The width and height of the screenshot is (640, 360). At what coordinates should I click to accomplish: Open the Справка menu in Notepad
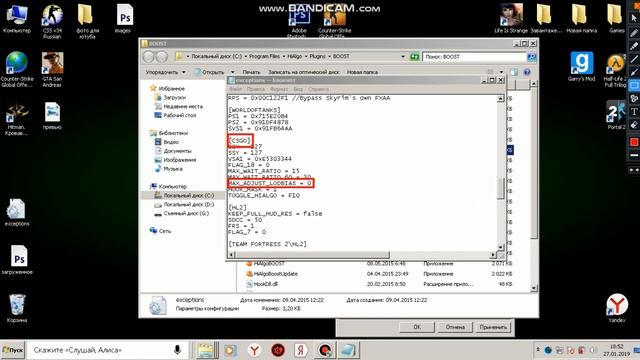click(x=318, y=89)
